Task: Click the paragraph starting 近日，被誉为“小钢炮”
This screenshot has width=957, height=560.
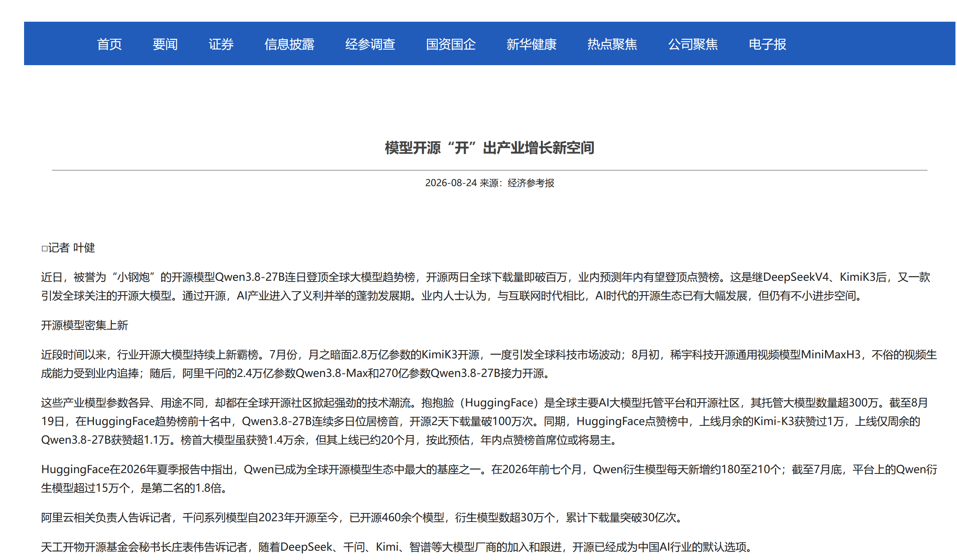Action: point(486,286)
